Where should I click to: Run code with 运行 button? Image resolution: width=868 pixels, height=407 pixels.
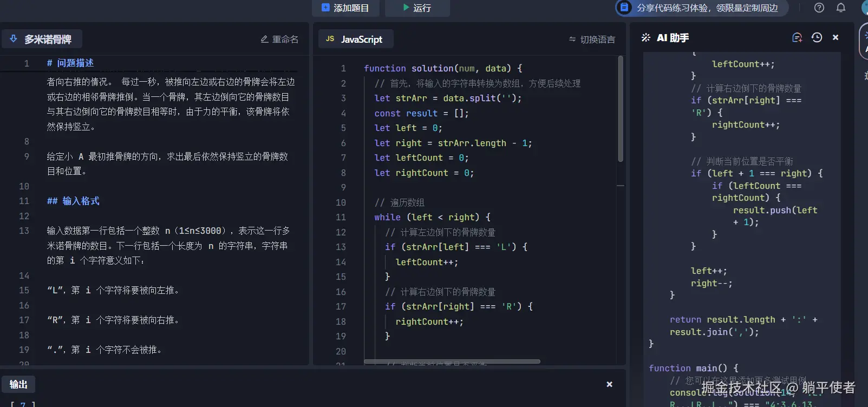[417, 8]
